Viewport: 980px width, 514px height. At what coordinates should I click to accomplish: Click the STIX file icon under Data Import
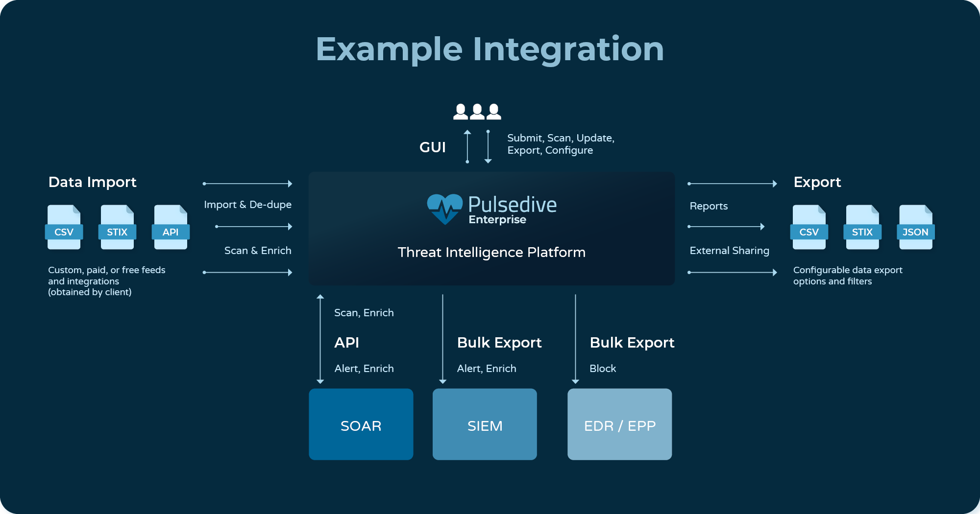coord(117,227)
